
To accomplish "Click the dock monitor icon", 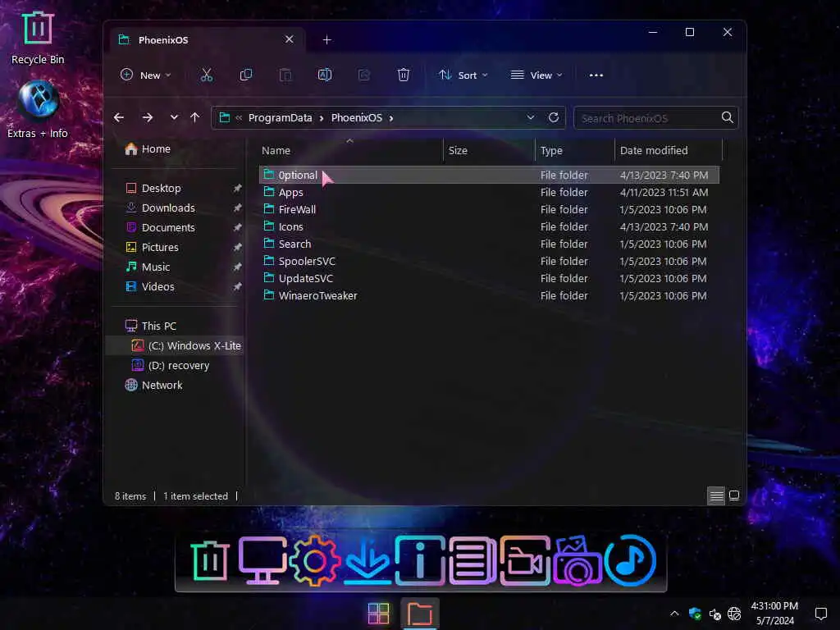I will [x=262, y=561].
